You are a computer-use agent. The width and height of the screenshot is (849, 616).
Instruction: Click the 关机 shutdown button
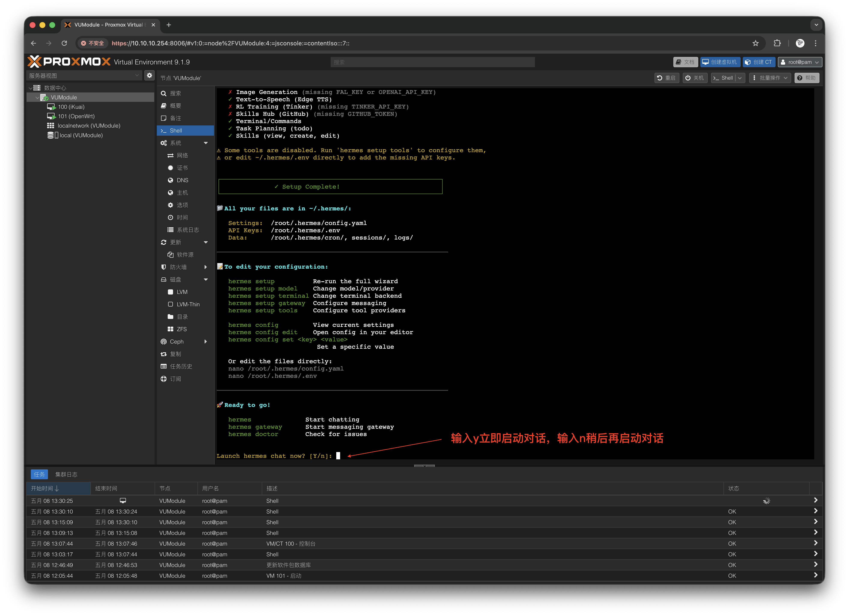point(695,78)
